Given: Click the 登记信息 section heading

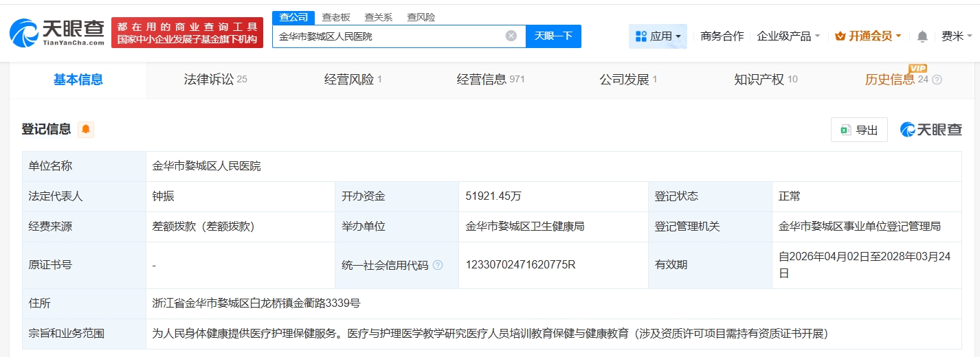Looking at the screenshot, I should pos(46,129).
